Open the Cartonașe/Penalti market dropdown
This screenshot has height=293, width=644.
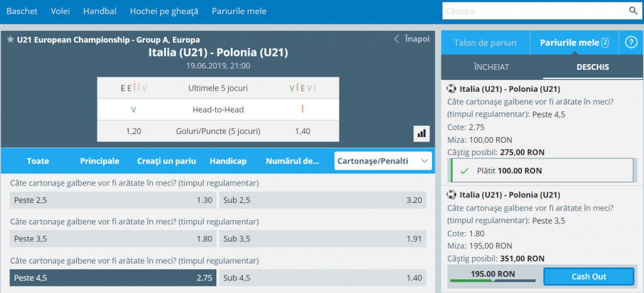coord(383,161)
